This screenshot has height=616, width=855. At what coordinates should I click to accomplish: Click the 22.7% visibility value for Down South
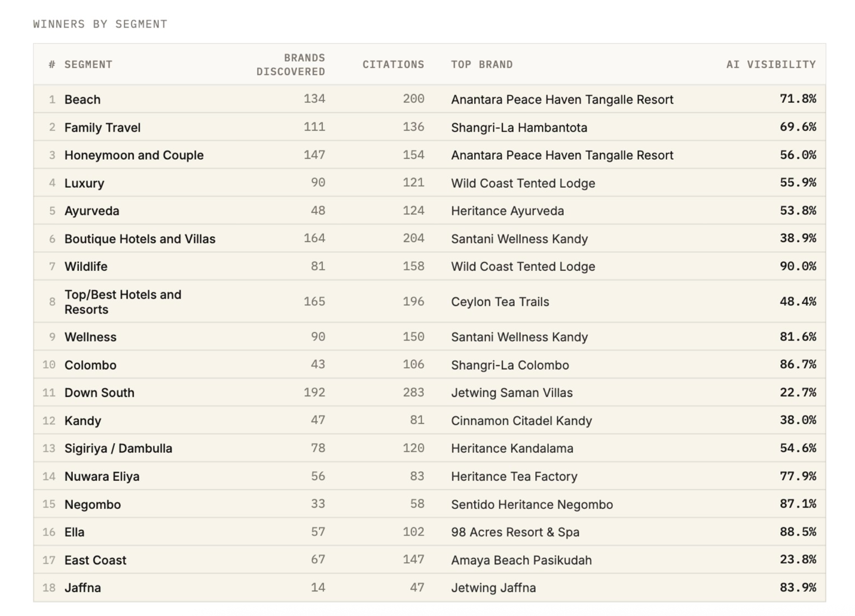coord(798,392)
